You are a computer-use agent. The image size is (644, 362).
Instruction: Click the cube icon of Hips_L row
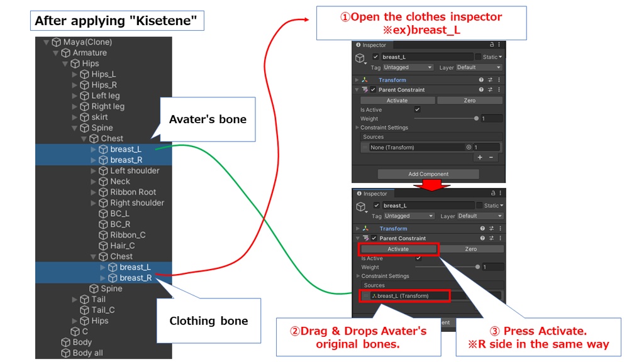[85, 74]
